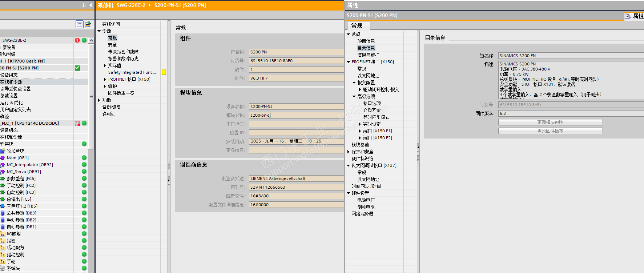Open 引导式快速设置 in project tree

click(x=16, y=89)
